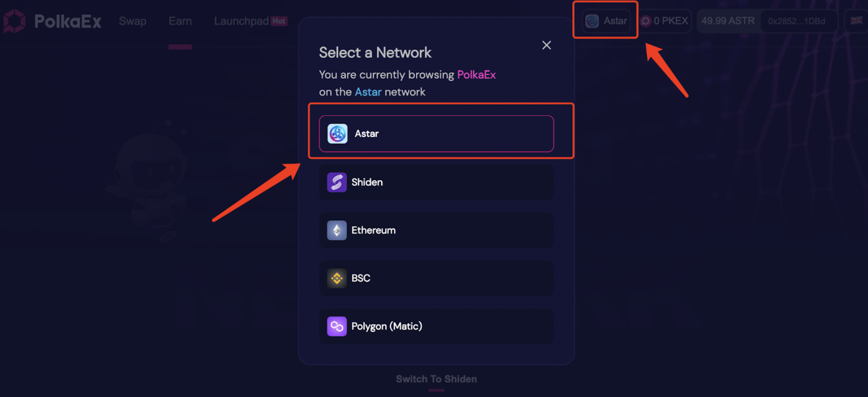Image resolution: width=868 pixels, height=397 pixels.
Task: Click the PolkaEx hexagon logo
Action: 15,21
